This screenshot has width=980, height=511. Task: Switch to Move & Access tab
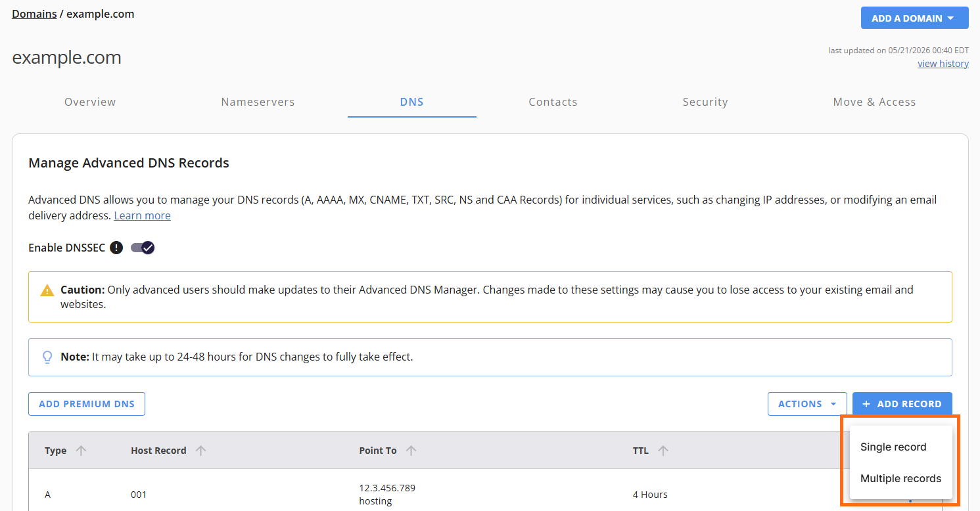pos(874,102)
